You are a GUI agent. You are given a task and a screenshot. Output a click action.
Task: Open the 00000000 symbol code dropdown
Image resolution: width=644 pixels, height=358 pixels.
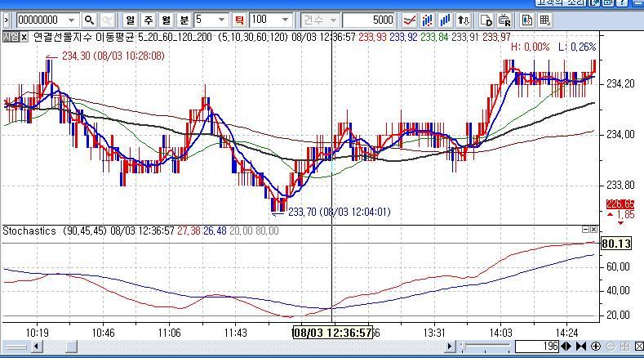coord(72,20)
